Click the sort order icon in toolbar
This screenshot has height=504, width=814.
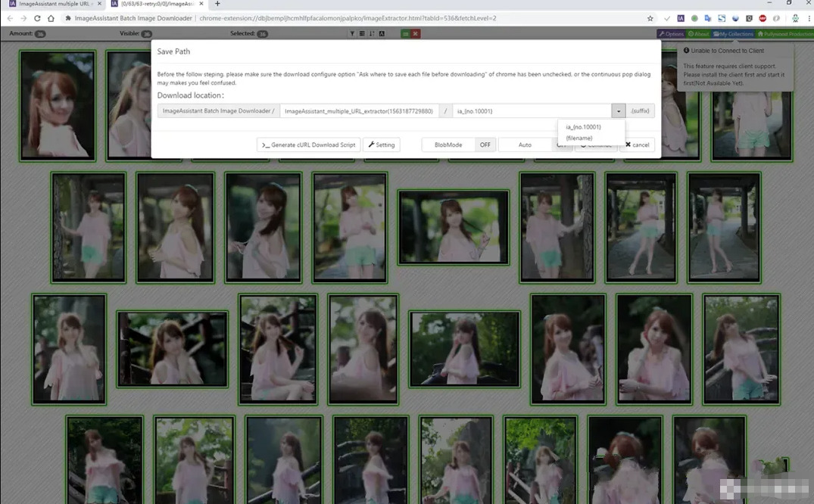[x=372, y=33]
